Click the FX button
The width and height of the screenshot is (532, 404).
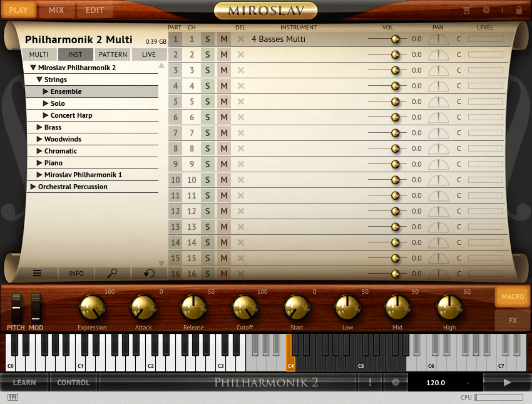(513, 320)
